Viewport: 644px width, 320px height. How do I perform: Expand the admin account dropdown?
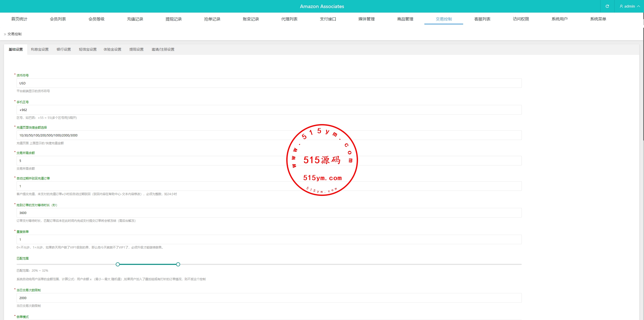click(x=638, y=6)
